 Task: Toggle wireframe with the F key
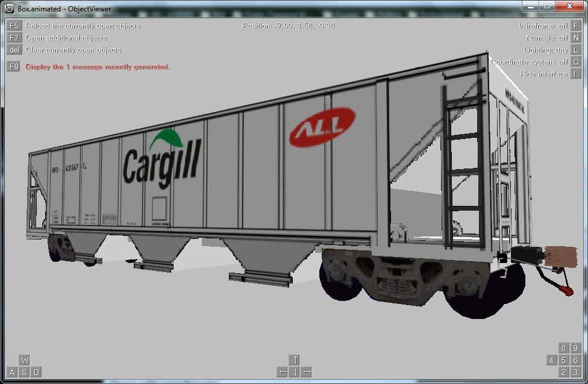(x=575, y=26)
